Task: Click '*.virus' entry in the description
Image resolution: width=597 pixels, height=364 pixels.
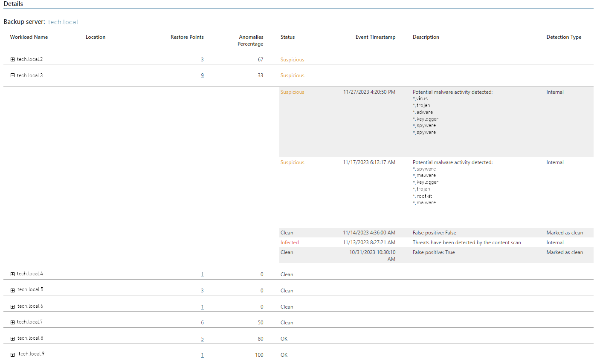Action: click(420, 98)
